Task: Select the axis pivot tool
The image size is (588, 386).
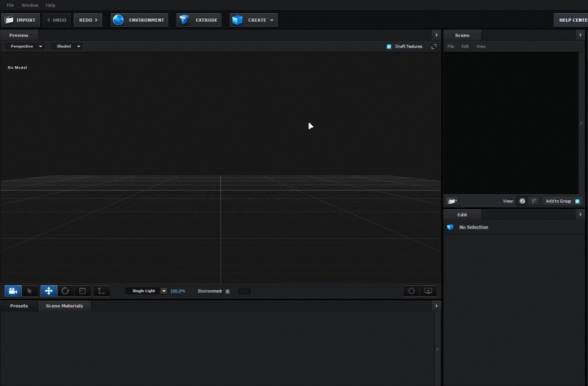Action: point(101,291)
